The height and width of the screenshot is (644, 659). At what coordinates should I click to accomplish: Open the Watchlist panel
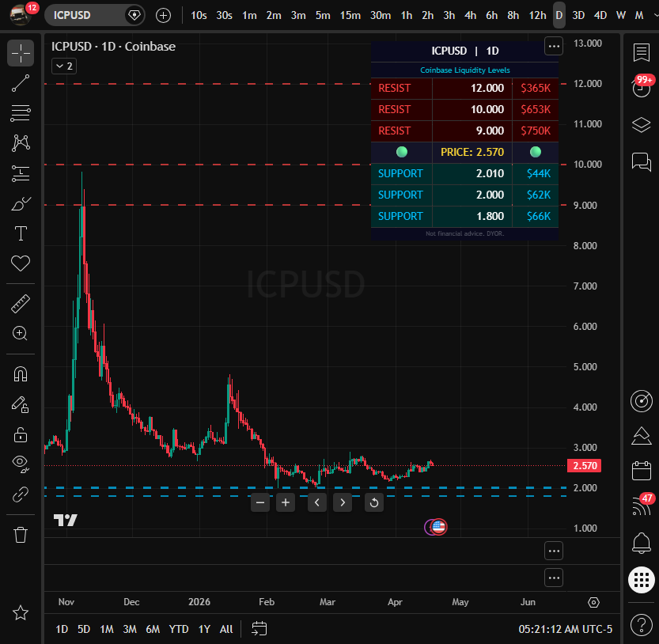tap(642, 51)
